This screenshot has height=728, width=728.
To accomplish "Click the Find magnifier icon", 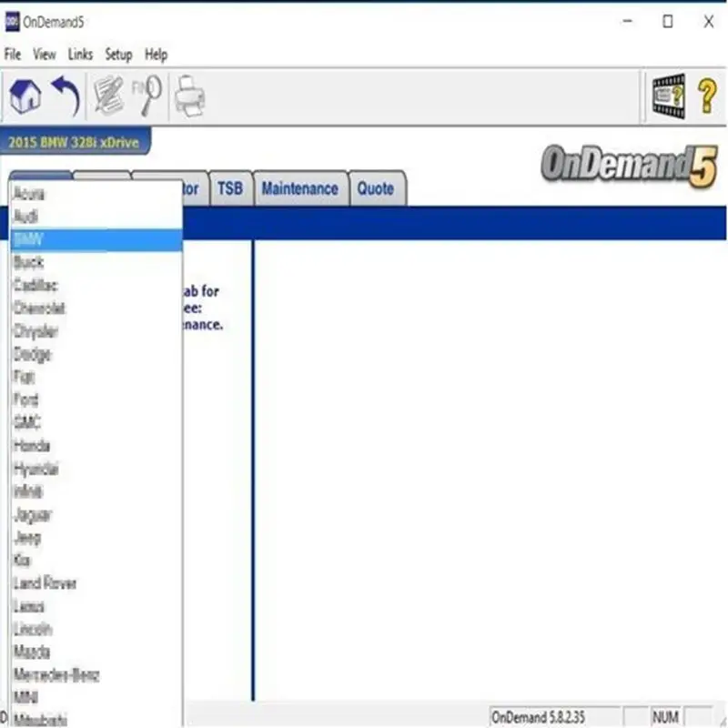I will click(147, 96).
